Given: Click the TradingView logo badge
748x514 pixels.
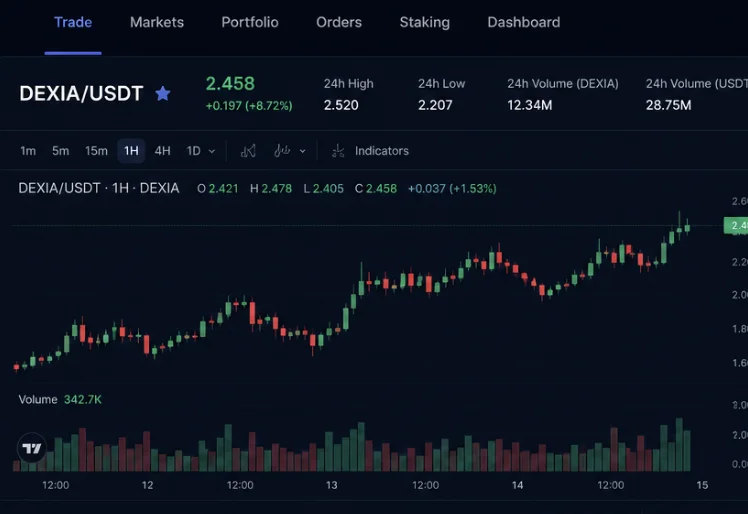Looking at the screenshot, I should pos(32,448).
